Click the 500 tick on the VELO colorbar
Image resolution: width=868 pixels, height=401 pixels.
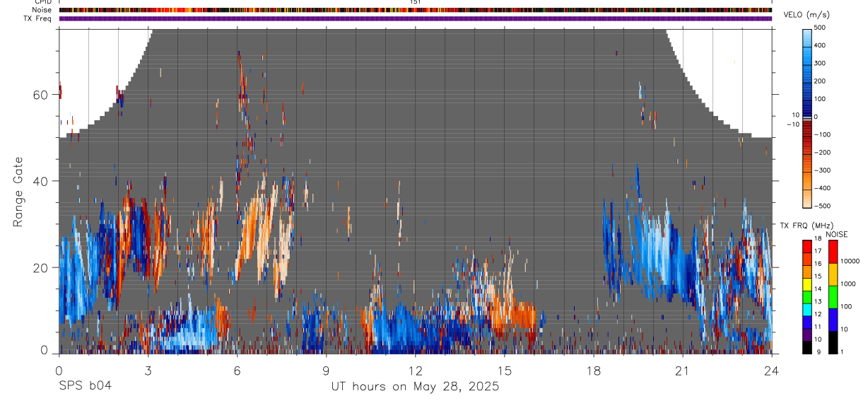point(821,28)
